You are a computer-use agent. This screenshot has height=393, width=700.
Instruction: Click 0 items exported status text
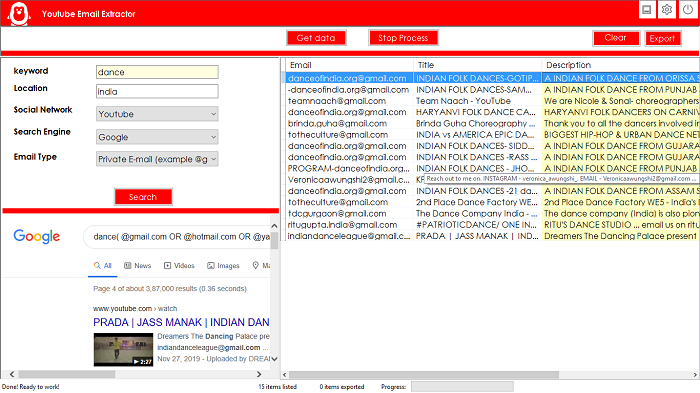pos(342,387)
